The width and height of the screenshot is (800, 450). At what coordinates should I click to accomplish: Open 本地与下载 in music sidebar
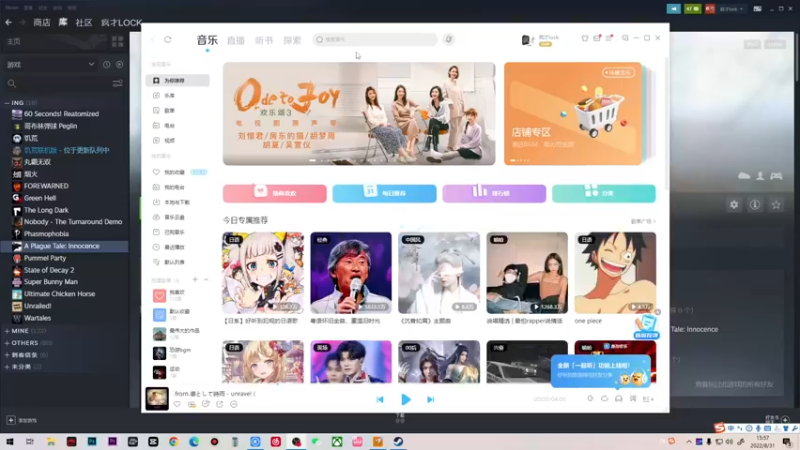click(x=178, y=203)
